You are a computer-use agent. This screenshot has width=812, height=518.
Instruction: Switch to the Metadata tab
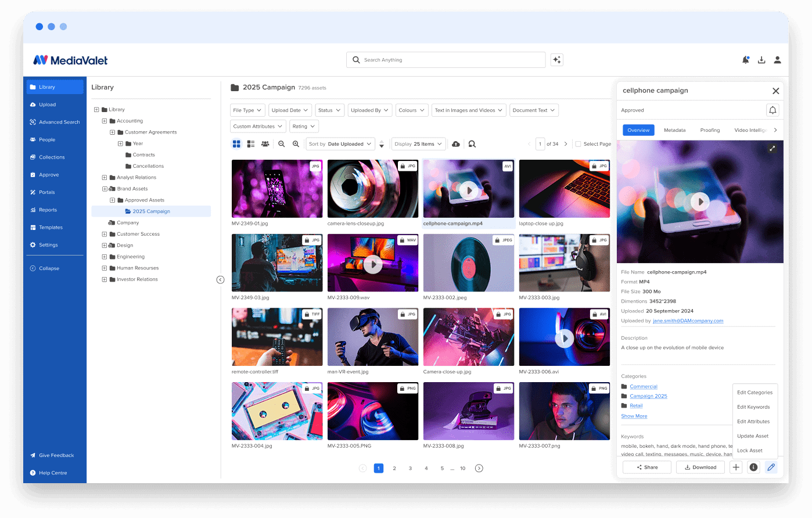click(674, 130)
